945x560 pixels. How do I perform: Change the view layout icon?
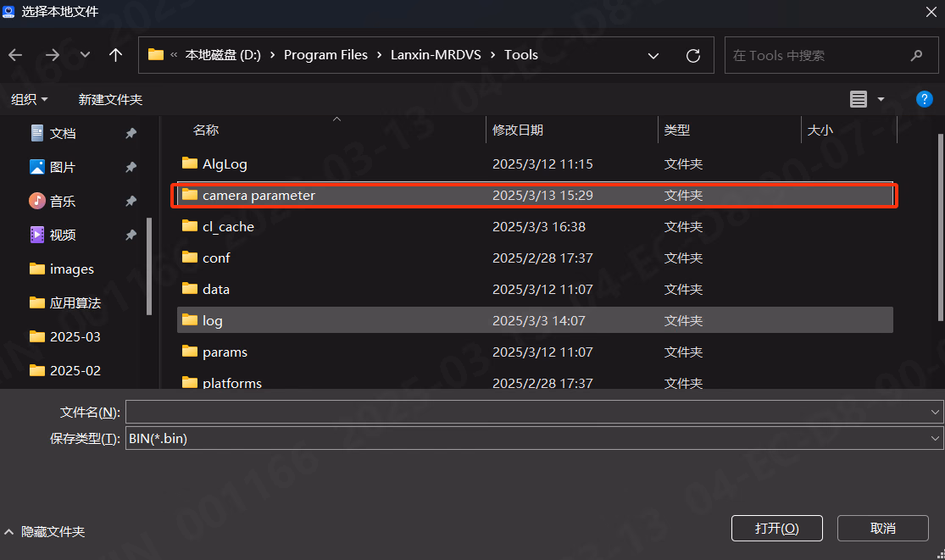pos(859,99)
